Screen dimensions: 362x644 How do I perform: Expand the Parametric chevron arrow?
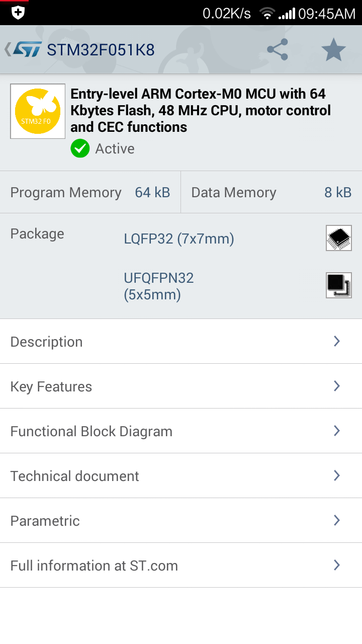(x=337, y=520)
